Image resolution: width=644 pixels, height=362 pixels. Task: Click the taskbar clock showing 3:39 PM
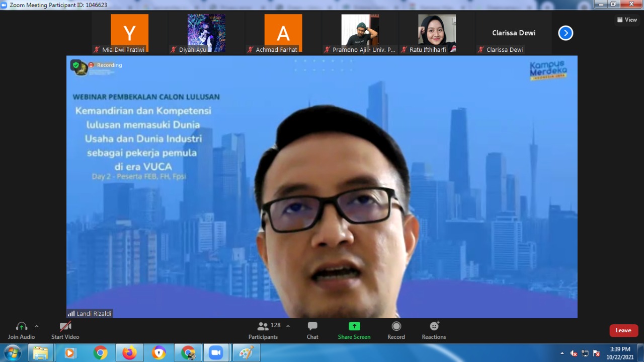(x=620, y=353)
